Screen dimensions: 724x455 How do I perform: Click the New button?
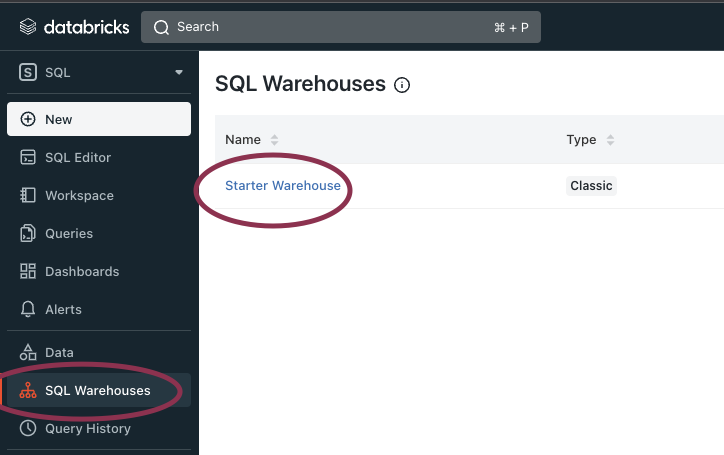point(99,119)
